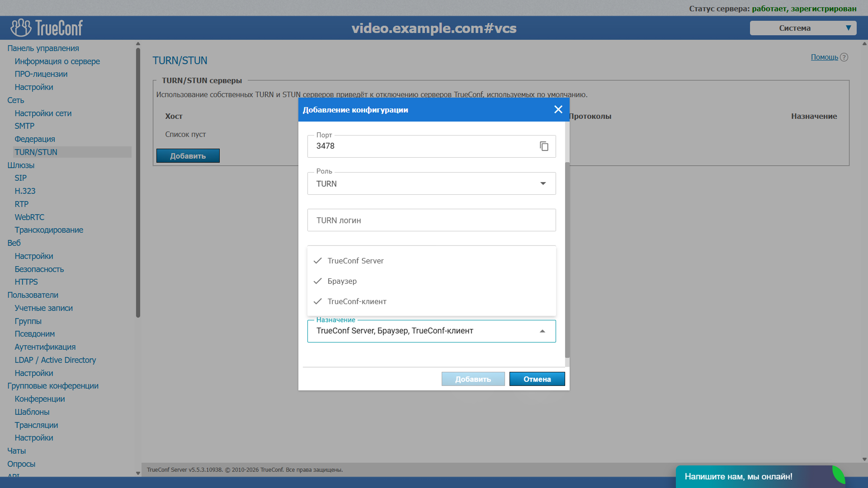Uncheck the Браузер option
Screen dimensions: 868x488
click(x=342, y=281)
